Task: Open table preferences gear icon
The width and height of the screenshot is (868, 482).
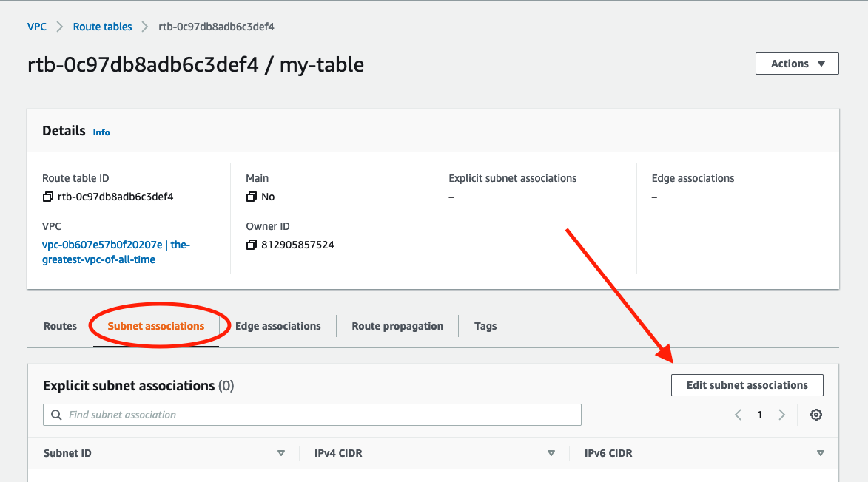Action: [816, 415]
